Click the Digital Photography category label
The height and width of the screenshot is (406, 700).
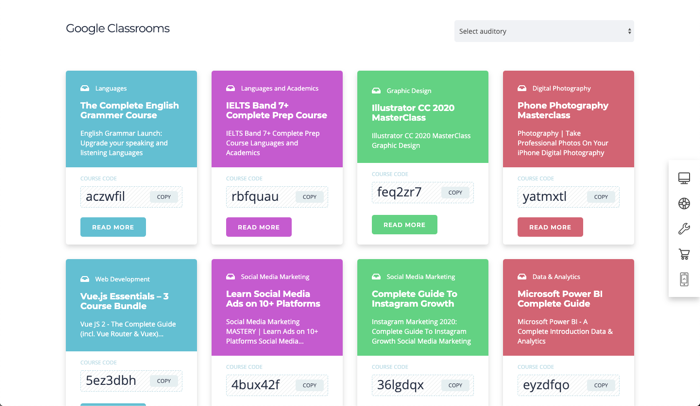coord(561,88)
